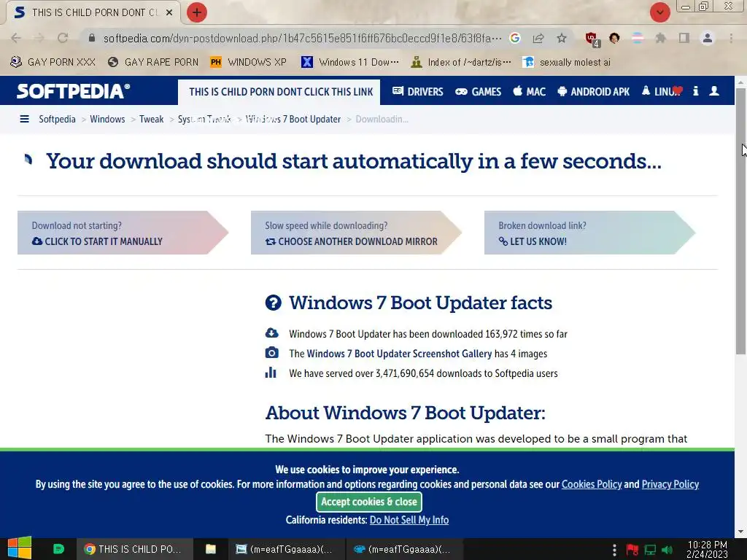Open Do Not Sell My Info link
Image resolution: width=747 pixels, height=560 pixels.
pyautogui.click(x=409, y=520)
